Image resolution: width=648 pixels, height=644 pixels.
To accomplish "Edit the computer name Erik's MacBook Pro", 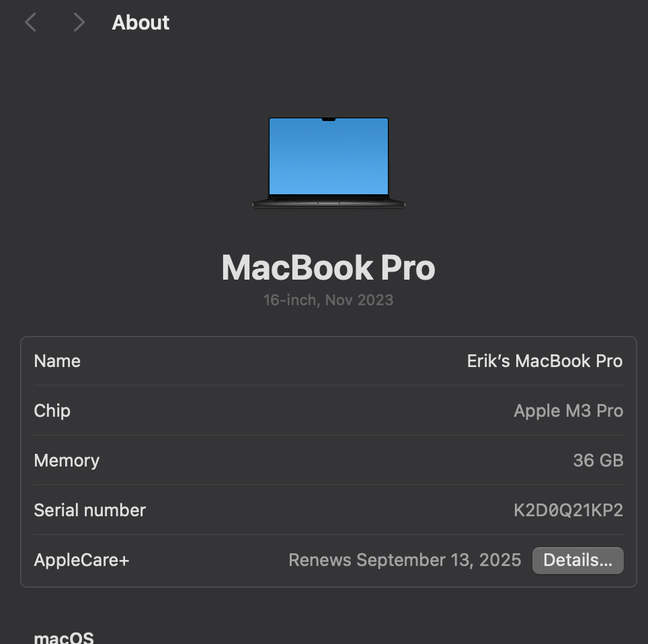I will point(544,361).
